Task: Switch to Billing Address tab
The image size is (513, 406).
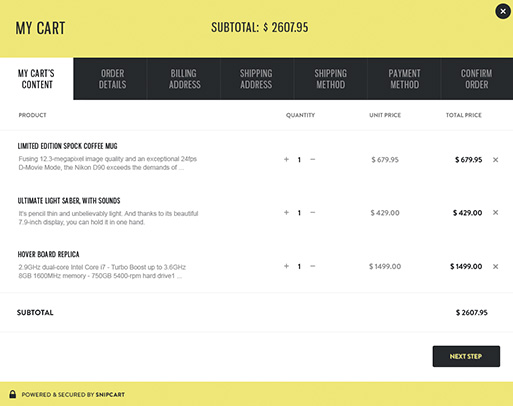Action: tap(184, 79)
